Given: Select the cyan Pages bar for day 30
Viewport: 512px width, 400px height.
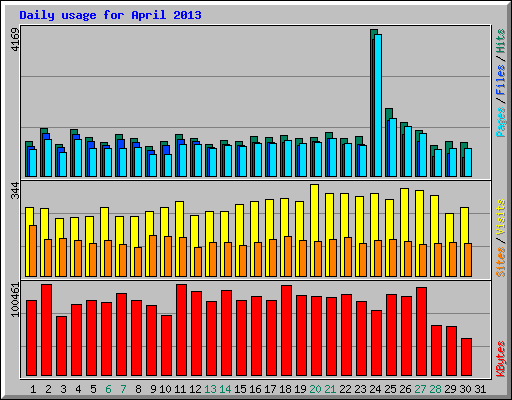Looking at the screenshot, I should click(x=468, y=162).
